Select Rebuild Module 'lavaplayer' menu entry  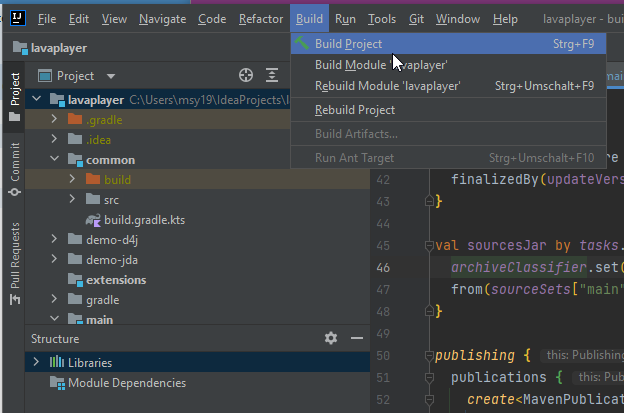pos(387,86)
